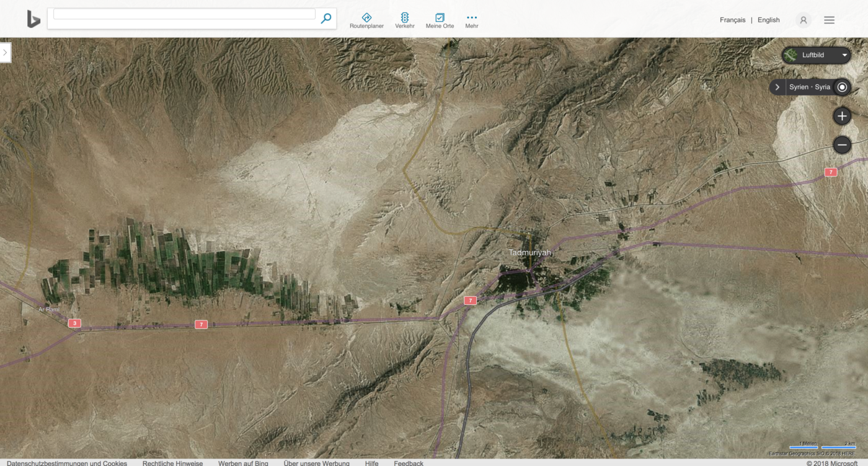Switch language to English
Viewport: 868px width, 466px height.
[768, 20]
